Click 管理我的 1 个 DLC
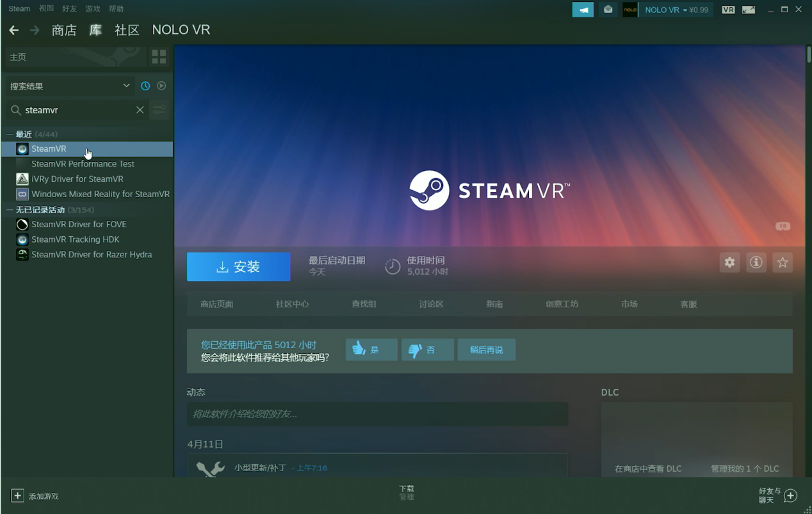 tap(745, 469)
